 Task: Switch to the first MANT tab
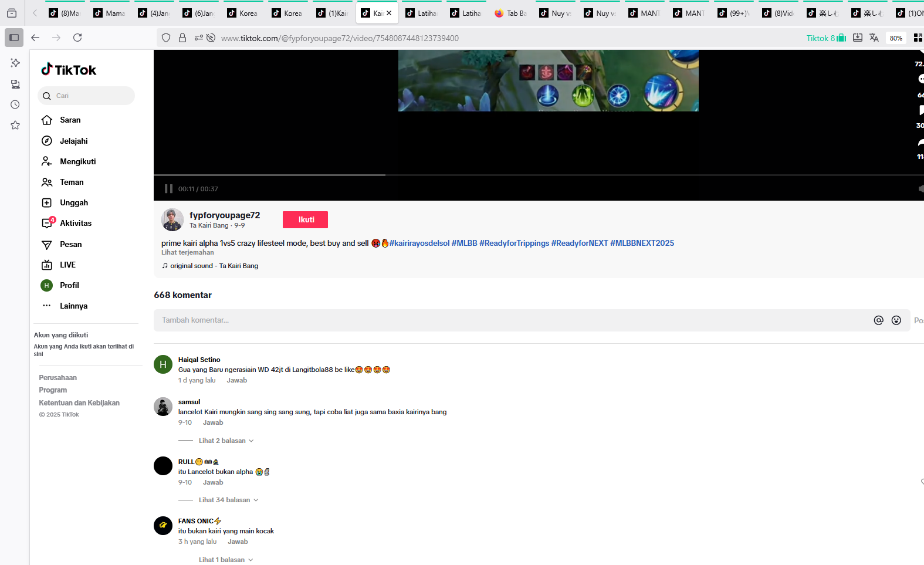pyautogui.click(x=644, y=13)
